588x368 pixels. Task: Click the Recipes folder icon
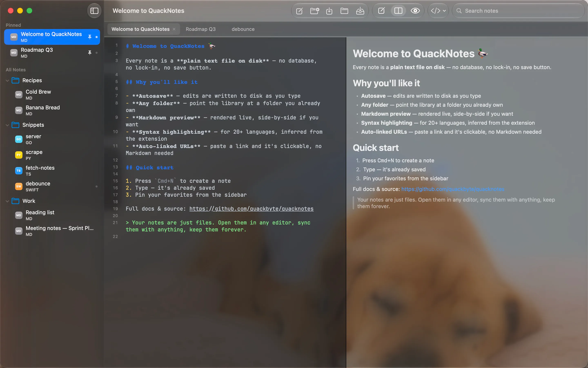click(16, 80)
